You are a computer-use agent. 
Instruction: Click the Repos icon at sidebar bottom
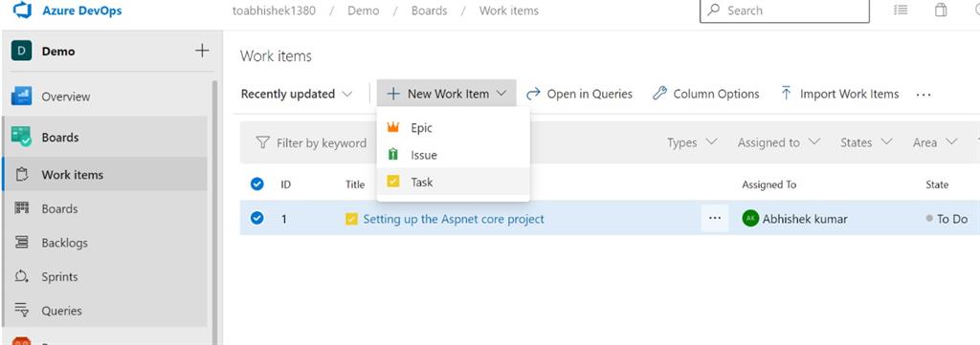21,340
